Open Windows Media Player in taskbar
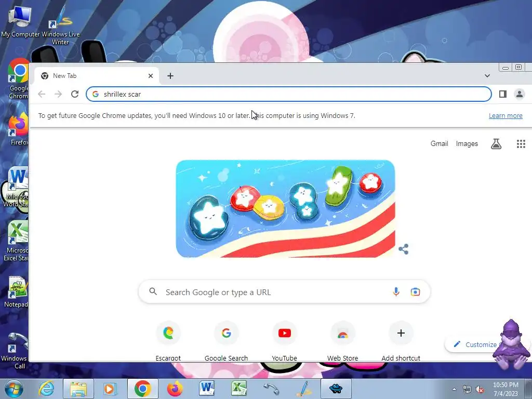Screen dimensions: 532x399 tap(109, 389)
